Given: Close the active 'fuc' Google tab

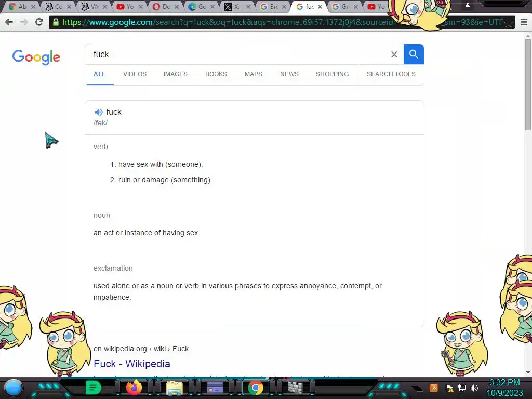Looking at the screenshot, I should pyautogui.click(x=320, y=6).
